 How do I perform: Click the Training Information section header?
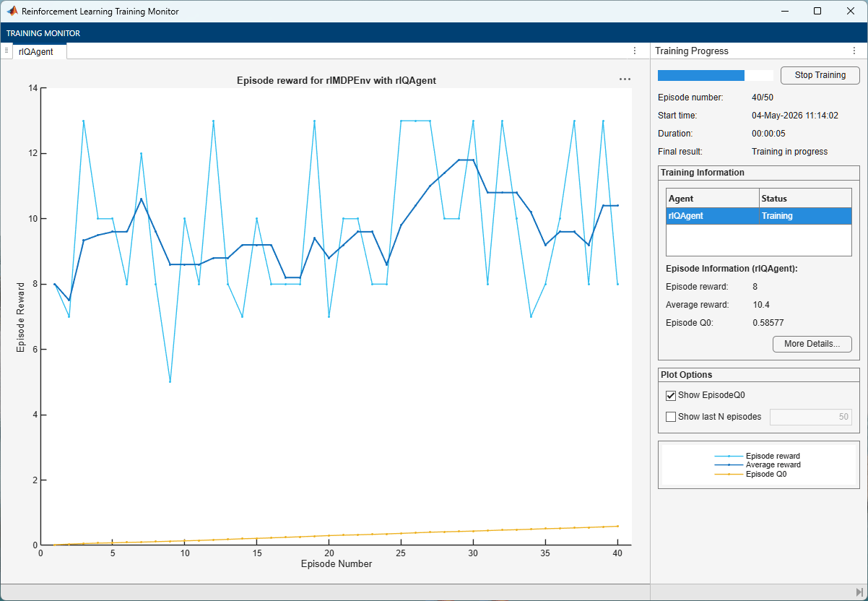(x=703, y=173)
